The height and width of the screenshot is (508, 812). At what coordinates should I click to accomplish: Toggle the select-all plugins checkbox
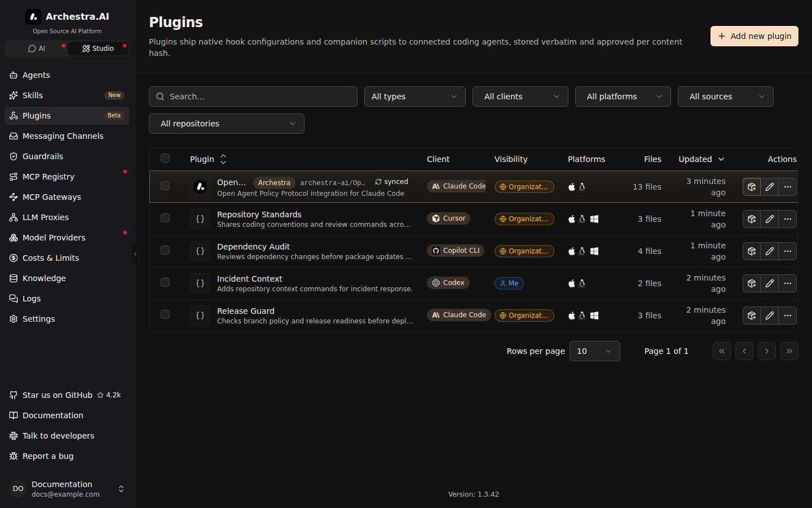165,158
